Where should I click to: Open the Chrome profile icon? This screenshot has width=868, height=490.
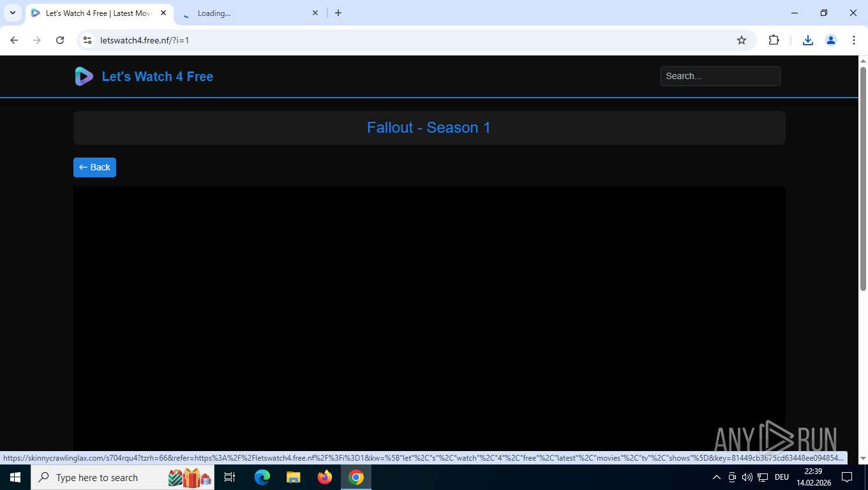(x=831, y=40)
